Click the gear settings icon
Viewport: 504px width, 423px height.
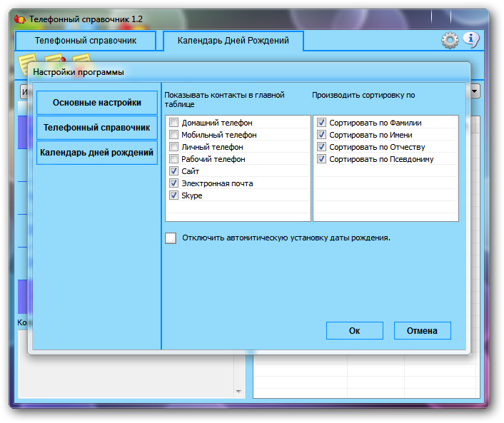click(450, 41)
